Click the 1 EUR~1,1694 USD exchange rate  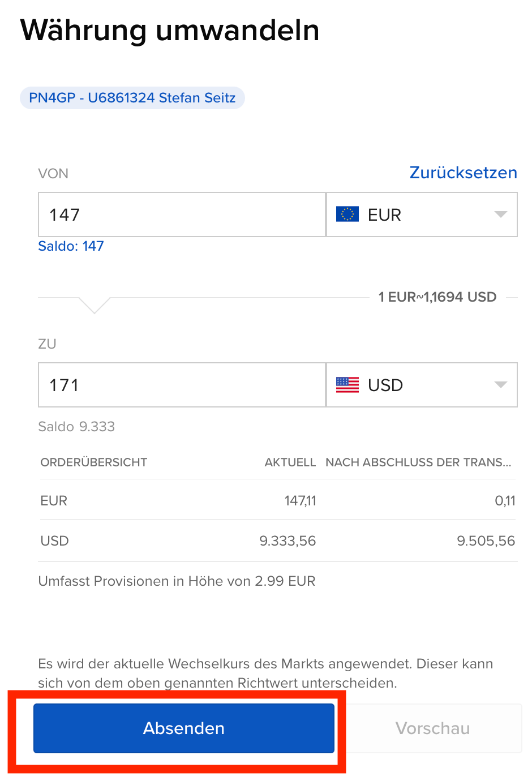(437, 297)
